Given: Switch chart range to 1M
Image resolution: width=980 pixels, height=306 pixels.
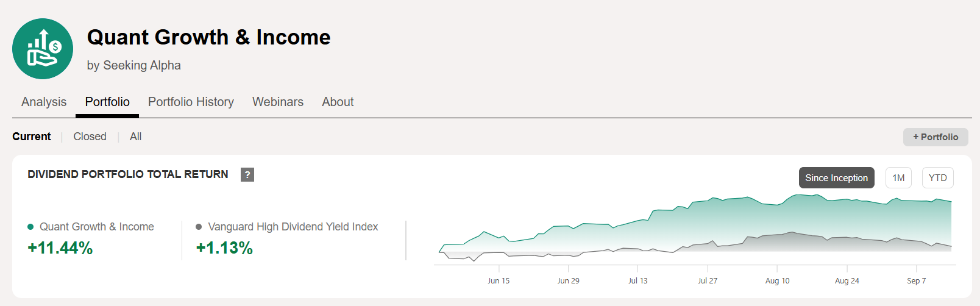Looking at the screenshot, I should (898, 178).
